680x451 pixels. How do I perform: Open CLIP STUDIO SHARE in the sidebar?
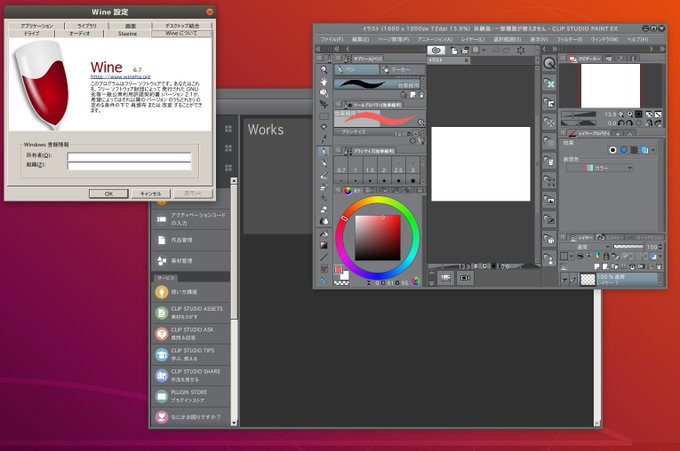pyautogui.click(x=191, y=375)
